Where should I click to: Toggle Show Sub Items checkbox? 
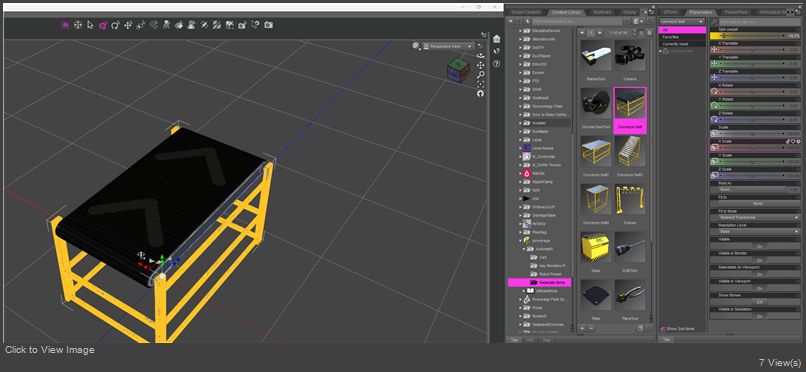tap(663, 328)
